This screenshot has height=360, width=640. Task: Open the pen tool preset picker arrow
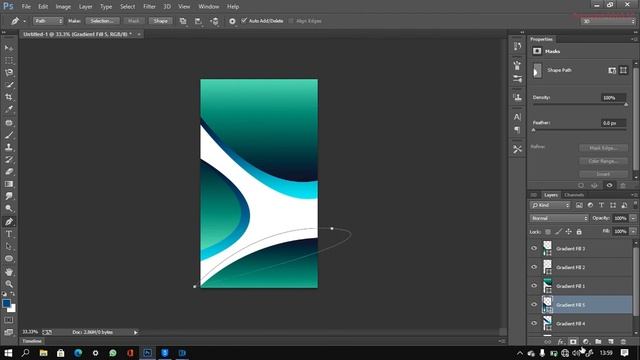pyautogui.click(x=24, y=21)
